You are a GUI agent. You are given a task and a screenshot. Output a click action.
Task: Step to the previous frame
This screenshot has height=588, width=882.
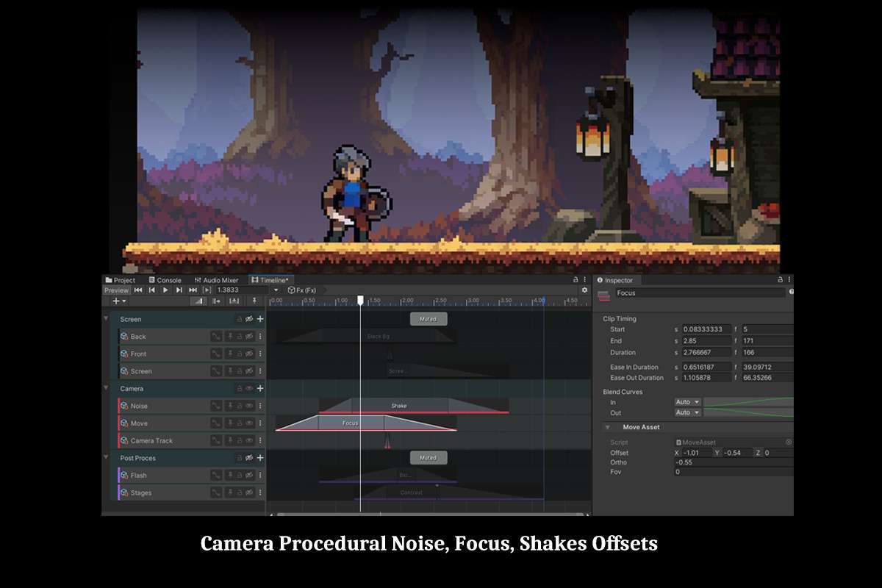point(152,290)
